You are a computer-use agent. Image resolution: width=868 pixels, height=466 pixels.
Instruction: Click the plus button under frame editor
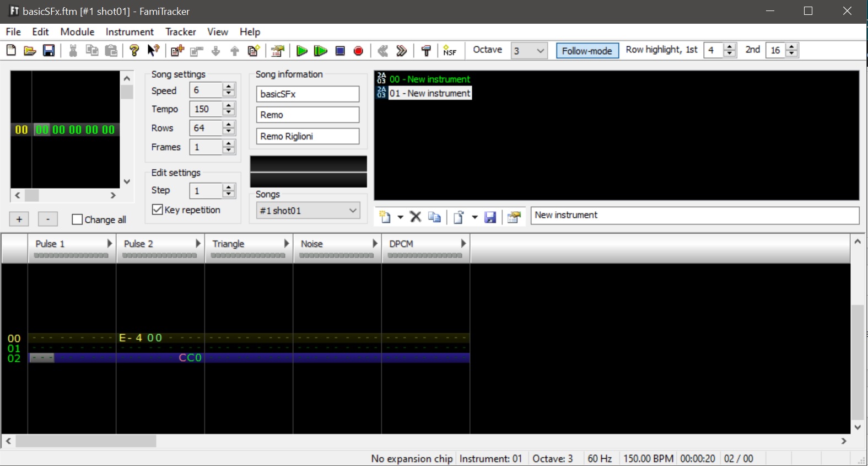(19, 219)
